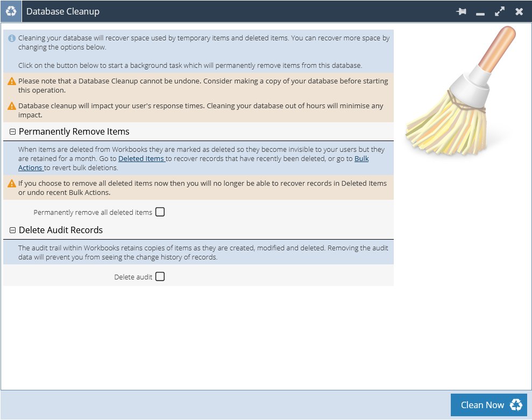Click the 'Permanently remove all deleted items' label
Image resolution: width=532 pixels, height=420 pixels.
[93, 213]
